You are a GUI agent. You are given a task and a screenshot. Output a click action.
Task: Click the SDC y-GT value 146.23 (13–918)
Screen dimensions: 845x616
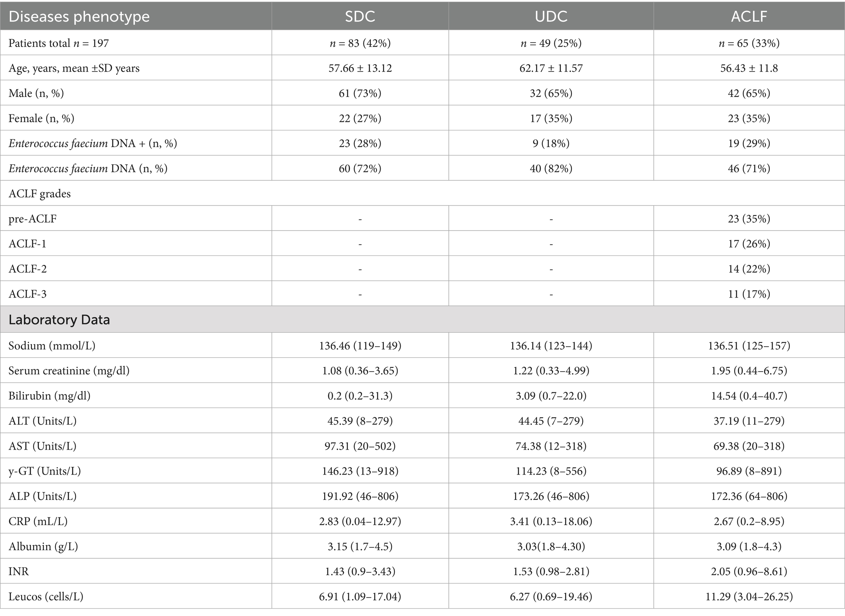[360, 471]
